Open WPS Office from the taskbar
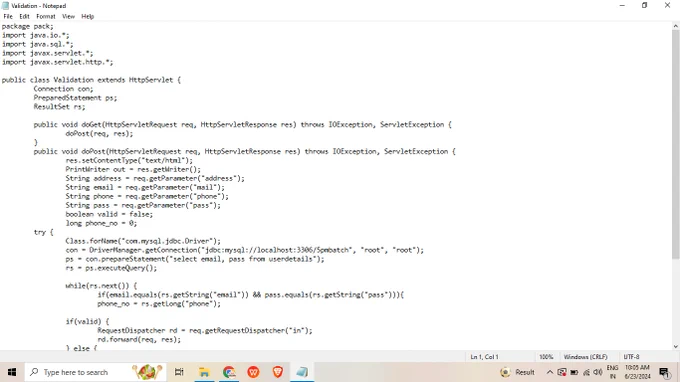The height and width of the screenshot is (382, 680). pyautogui.click(x=253, y=372)
